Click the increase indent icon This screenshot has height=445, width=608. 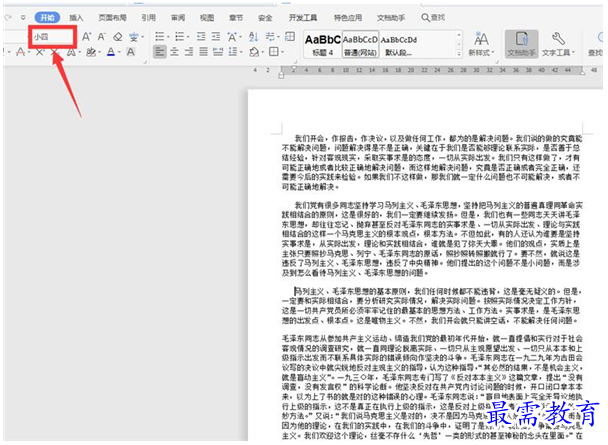(x=216, y=36)
